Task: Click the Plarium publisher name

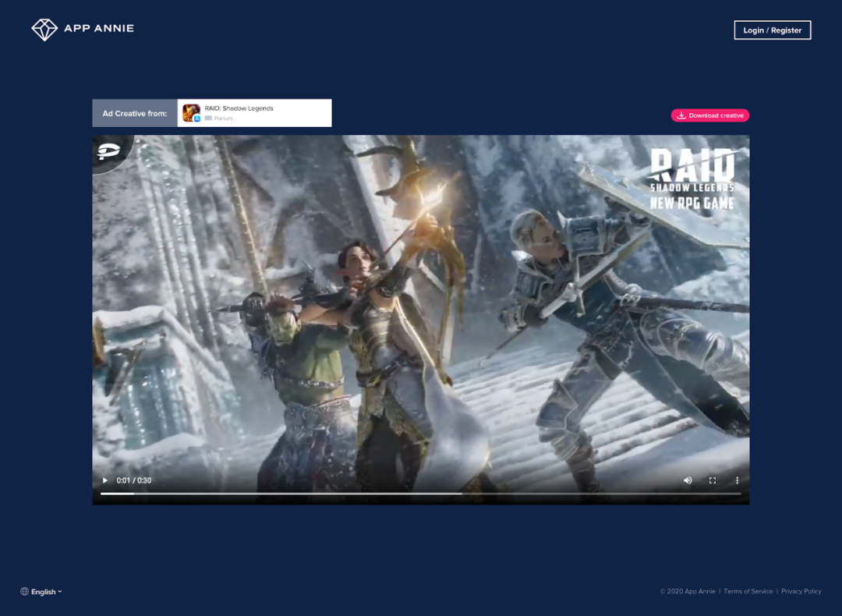Action: (223, 119)
